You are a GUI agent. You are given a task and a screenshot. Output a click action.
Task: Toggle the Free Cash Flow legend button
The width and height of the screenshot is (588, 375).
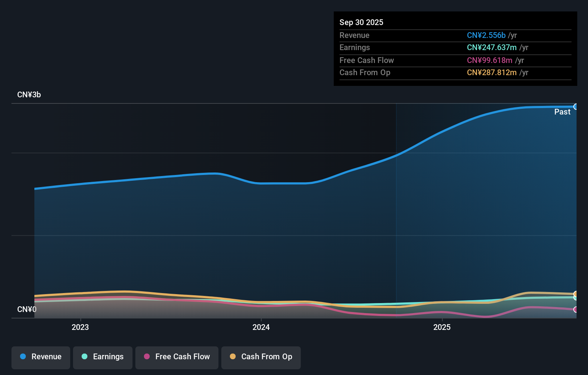pos(177,357)
